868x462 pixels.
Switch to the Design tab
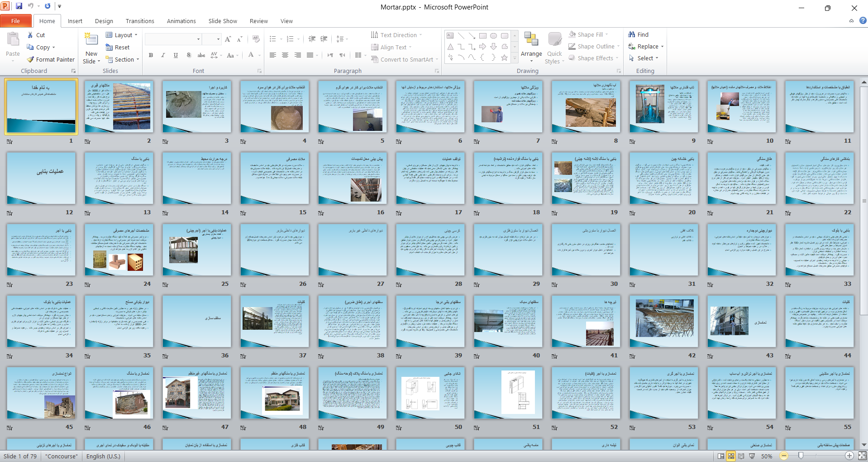click(x=104, y=21)
